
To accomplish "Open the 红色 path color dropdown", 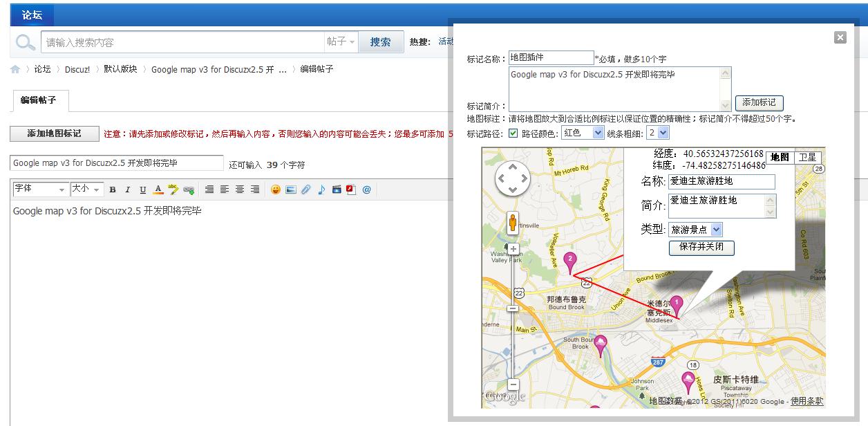I will click(x=583, y=133).
